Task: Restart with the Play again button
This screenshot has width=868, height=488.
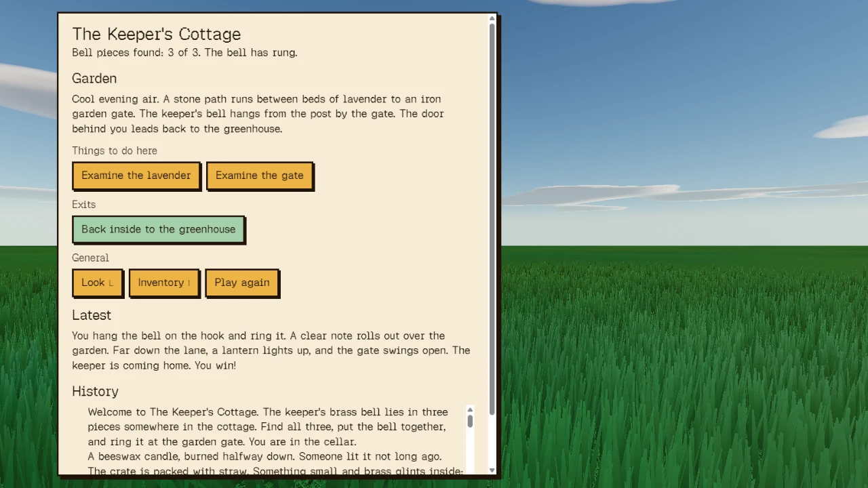Action: tap(242, 283)
